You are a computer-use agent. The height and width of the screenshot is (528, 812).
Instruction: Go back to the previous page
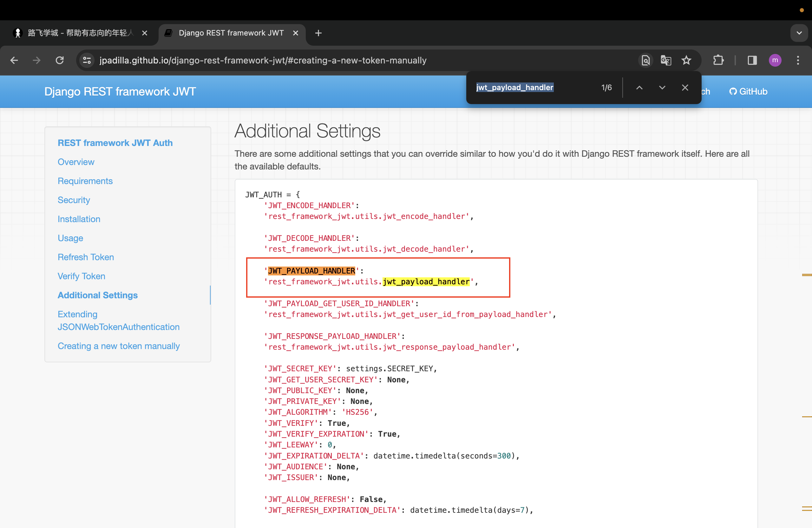pyautogui.click(x=14, y=60)
